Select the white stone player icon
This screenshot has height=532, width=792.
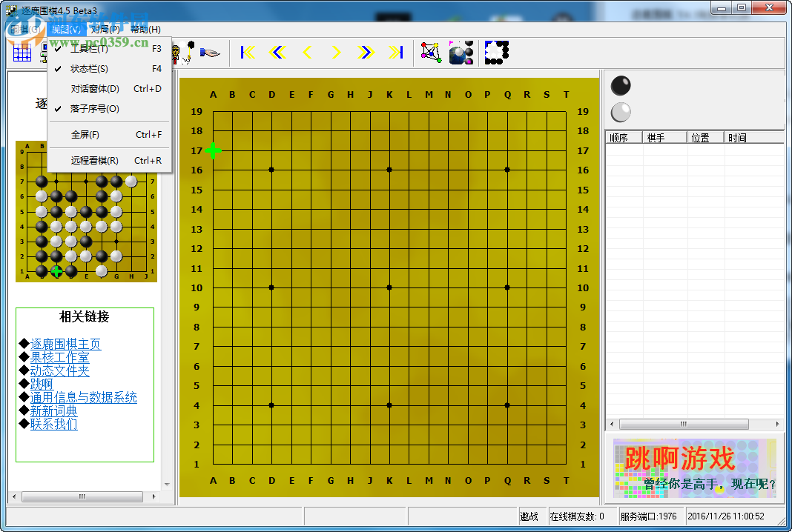click(x=619, y=112)
